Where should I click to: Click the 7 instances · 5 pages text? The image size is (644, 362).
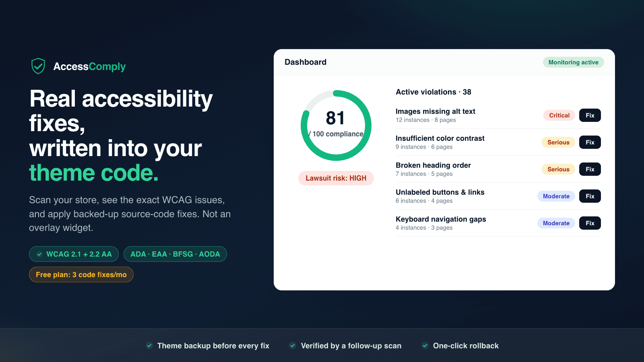coord(424,174)
